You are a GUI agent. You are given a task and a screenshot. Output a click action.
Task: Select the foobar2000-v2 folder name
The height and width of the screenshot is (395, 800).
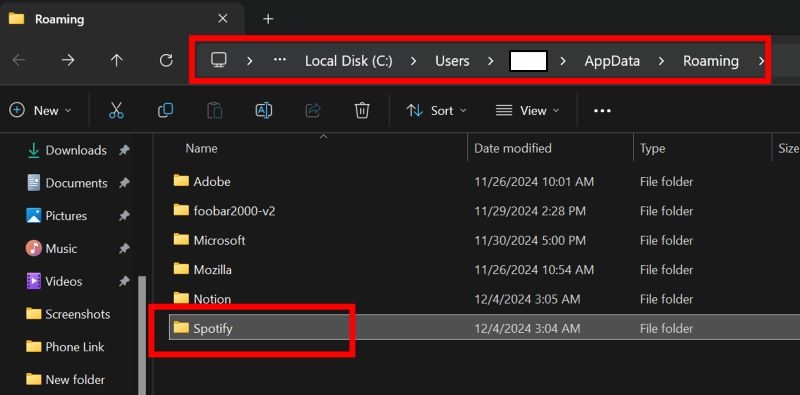click(x=234, y=210)
